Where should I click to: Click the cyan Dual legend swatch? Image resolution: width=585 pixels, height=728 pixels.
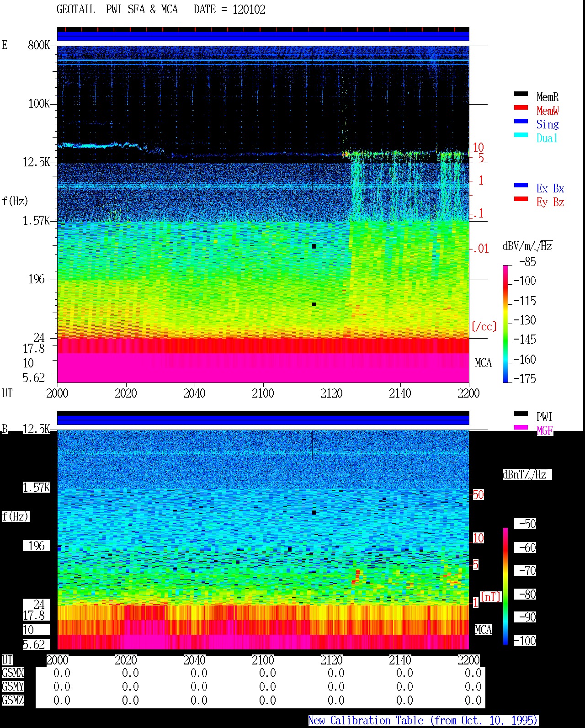pyautogui.click(x=521, y=135)
